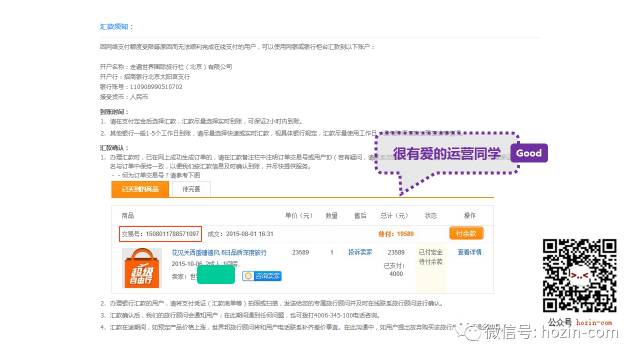The width and height of the screenshot is (640, 360).
Task: Click the blue contact-seller chat badge with smiley icon
Action: point(262,276)
